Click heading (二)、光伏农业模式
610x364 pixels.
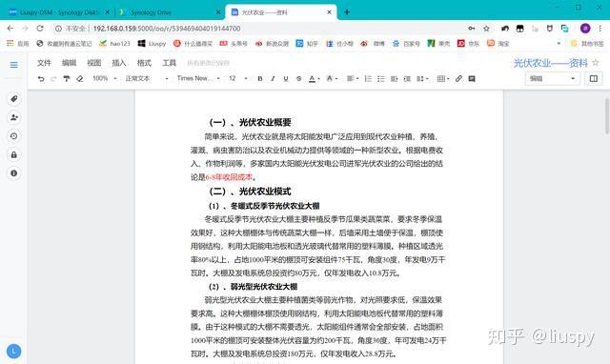tap(250, 192)
